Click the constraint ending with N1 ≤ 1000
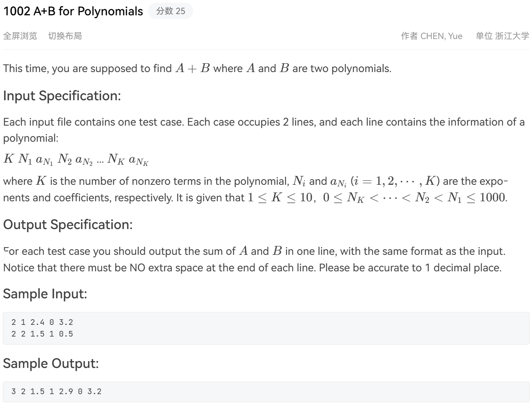 pyautogui.click(x=414, y=198)
